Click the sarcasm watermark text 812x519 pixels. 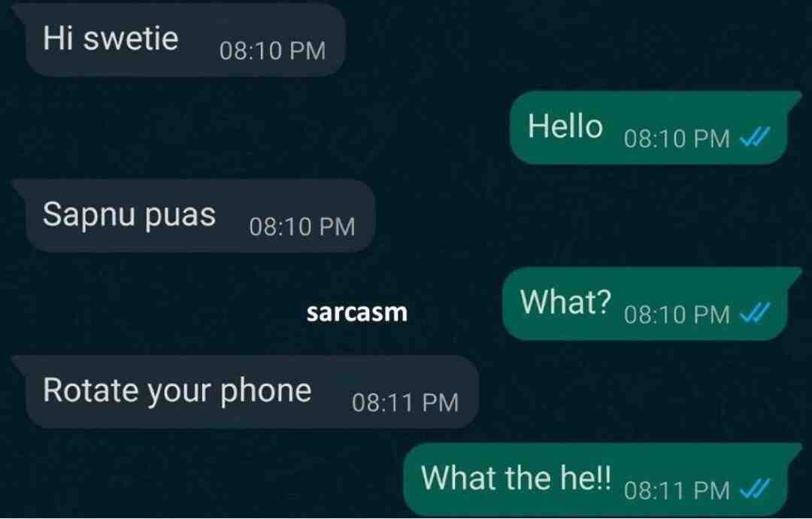[x=357, y=312]
